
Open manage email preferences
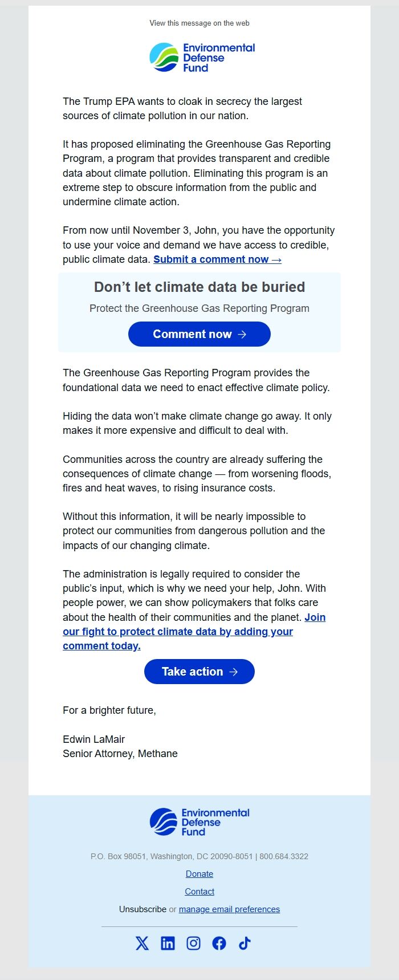(229, 909)
